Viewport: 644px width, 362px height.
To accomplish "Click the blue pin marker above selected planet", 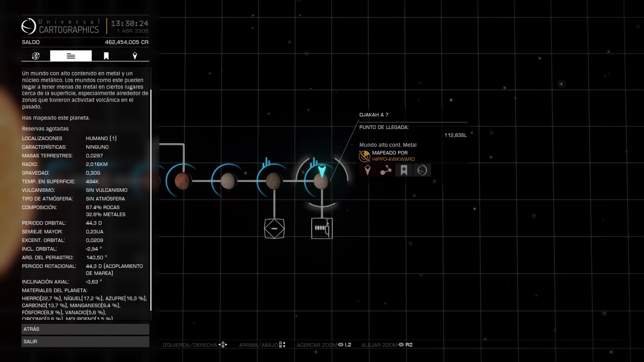I will click(322, 171).
